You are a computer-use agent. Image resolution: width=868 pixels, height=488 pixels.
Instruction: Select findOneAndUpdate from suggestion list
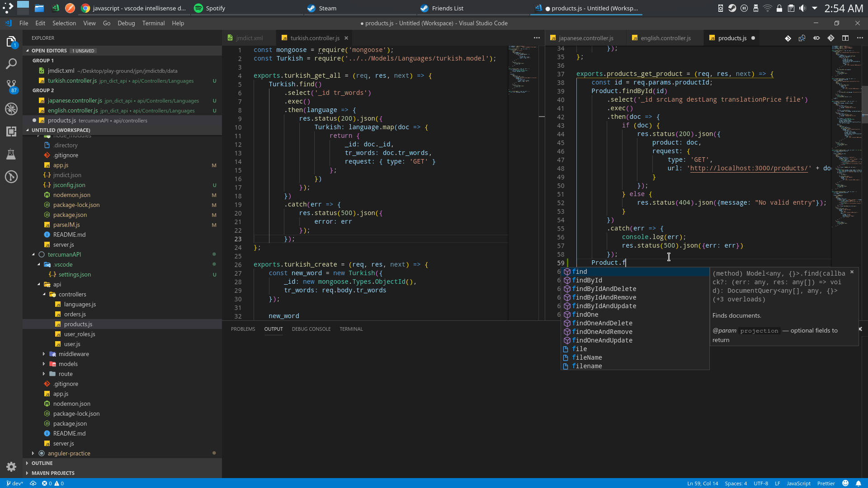(x=602, y=340)
